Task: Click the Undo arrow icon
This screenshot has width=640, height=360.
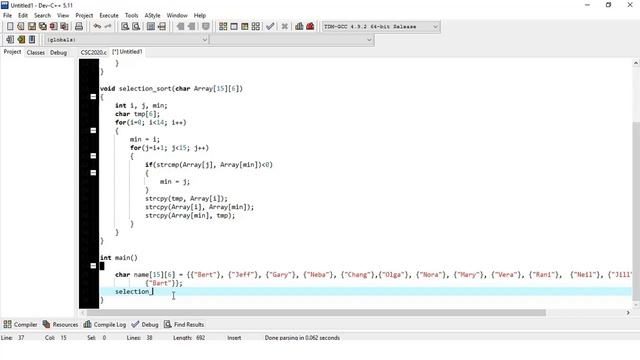Action: tap(97, 27)
